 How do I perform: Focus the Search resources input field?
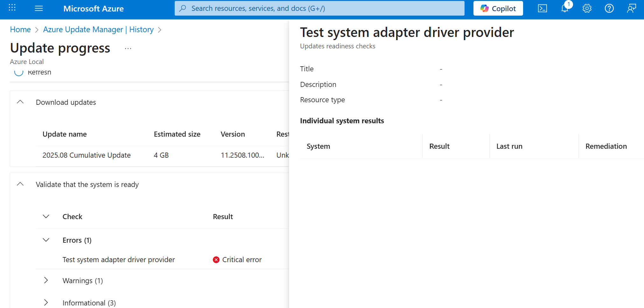tap(319, 8)
